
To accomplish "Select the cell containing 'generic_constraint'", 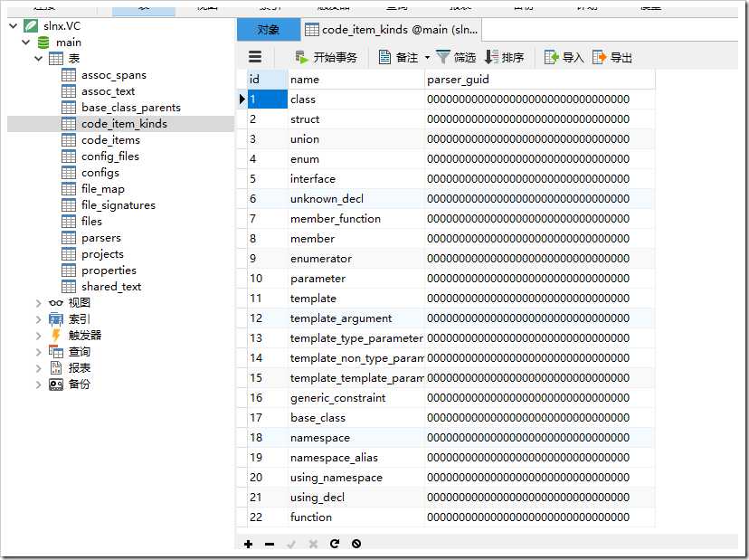I will [x=356, y=397].
